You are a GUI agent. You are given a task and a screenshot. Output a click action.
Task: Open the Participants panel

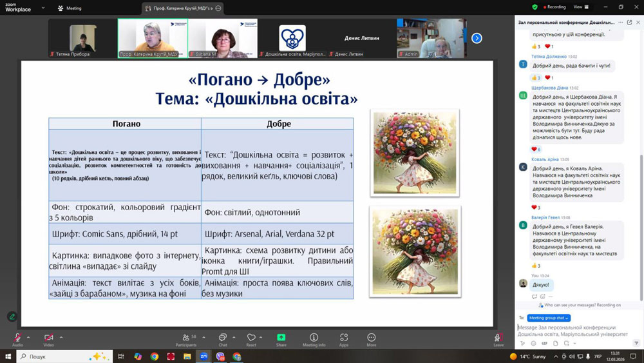[x=186, y=338]
